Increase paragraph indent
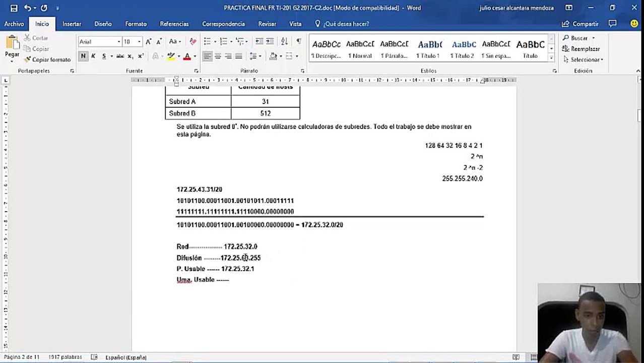Image resolution: width=644 pixels, height=363 pixels. (x=270, y=41)
